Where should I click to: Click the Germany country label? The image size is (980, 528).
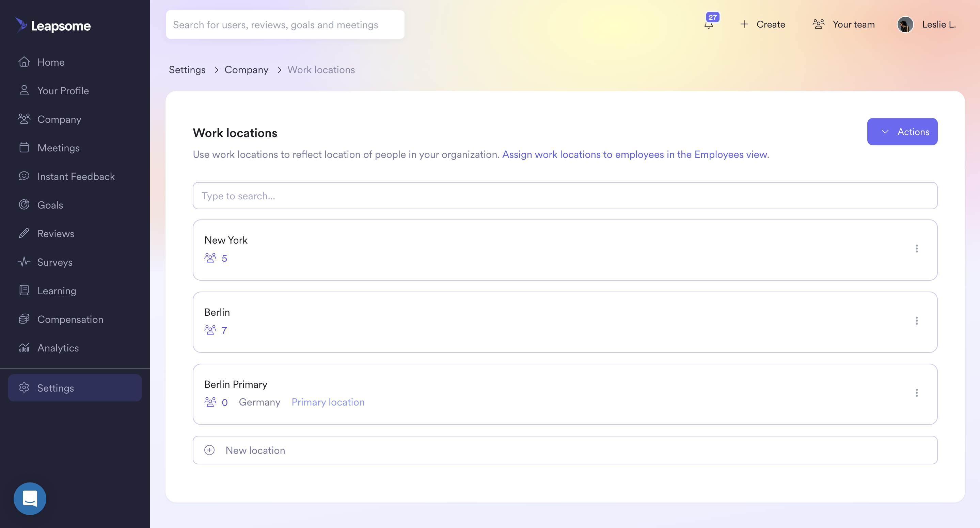(259, 402)
